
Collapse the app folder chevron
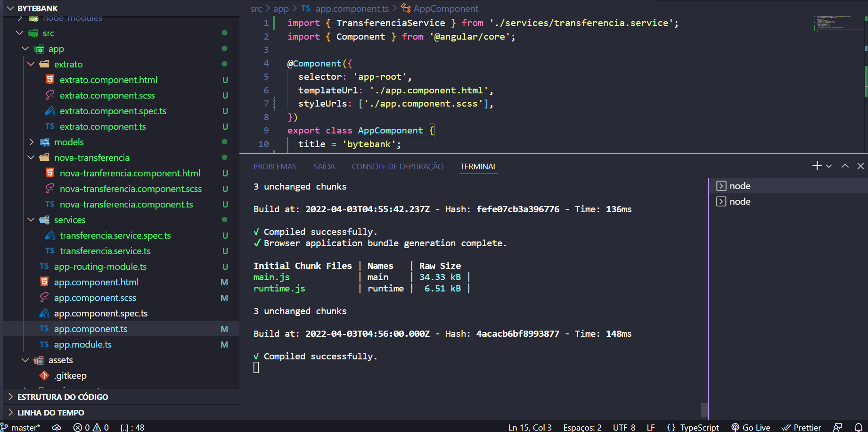coord(25,49)
